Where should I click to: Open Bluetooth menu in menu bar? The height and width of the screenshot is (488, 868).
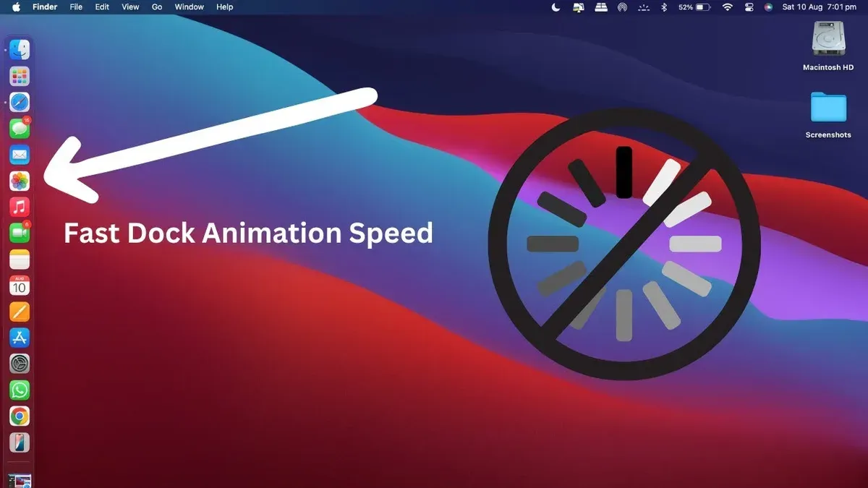coord(665,7)
